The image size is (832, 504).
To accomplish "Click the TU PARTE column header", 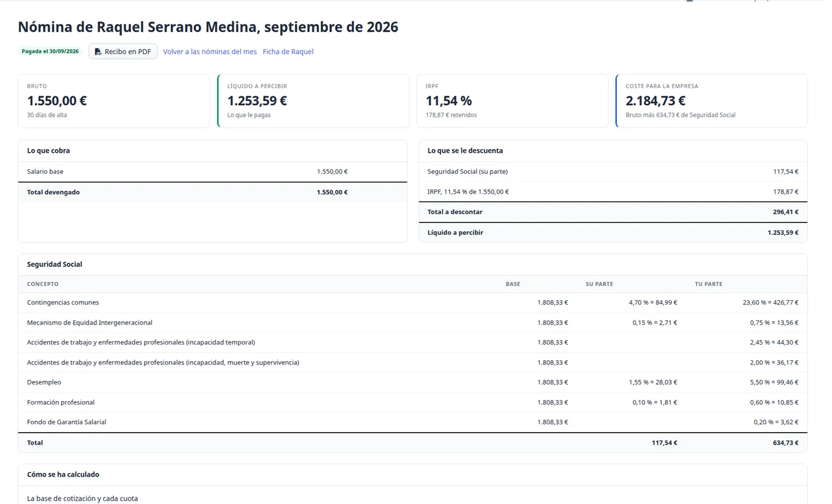I will 708,284.
